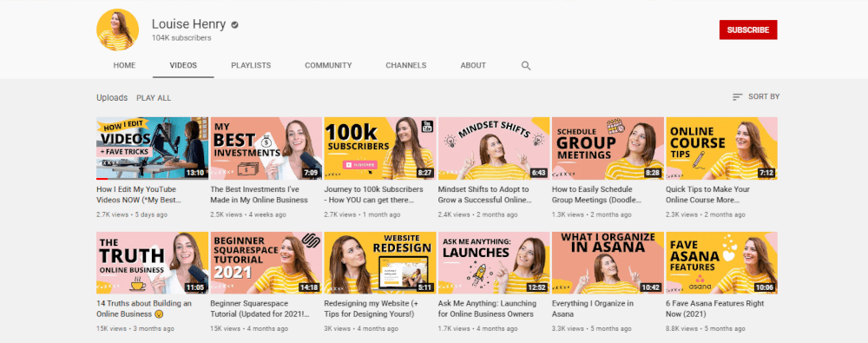868x343 pixels.
Task: Open the PLAYLISTS tab
Action: (x=252, y=65)
